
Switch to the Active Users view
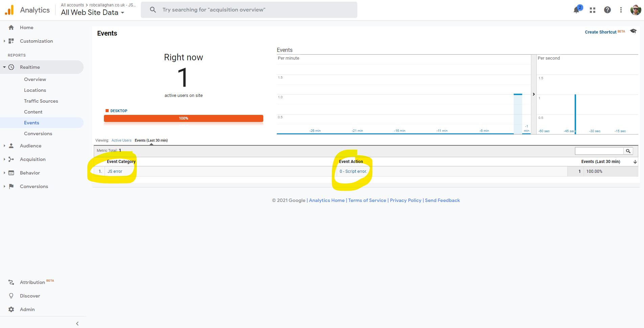(x=121, y=140)
